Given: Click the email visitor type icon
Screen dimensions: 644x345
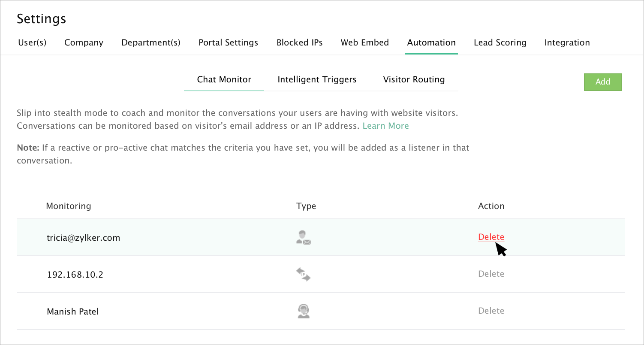Looking at the screenshot, I should pyautogui.click(x=303, y=237).
